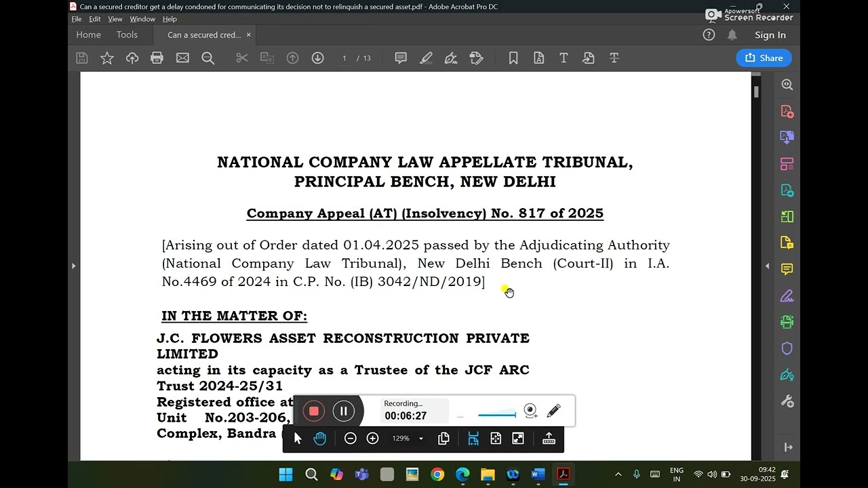Print the document with the printer icon

157,58
